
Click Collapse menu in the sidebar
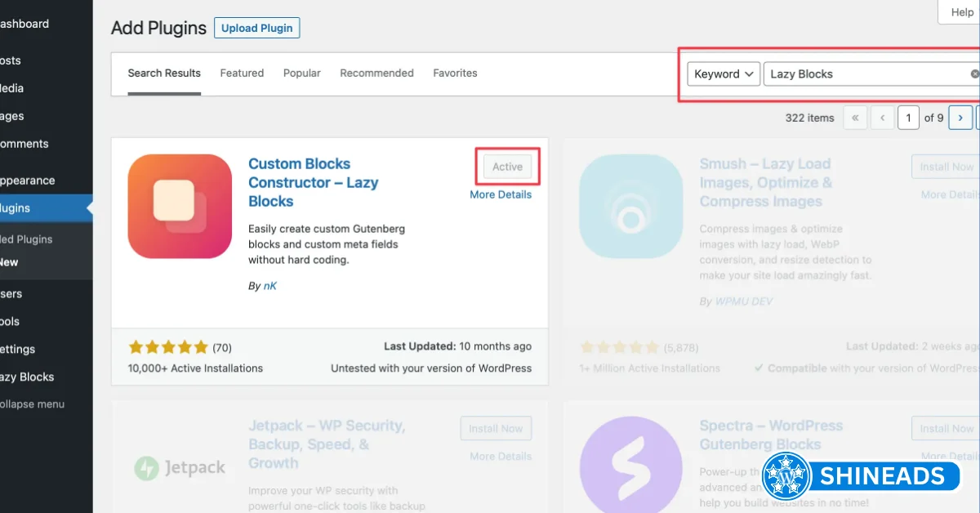point(33,404)
